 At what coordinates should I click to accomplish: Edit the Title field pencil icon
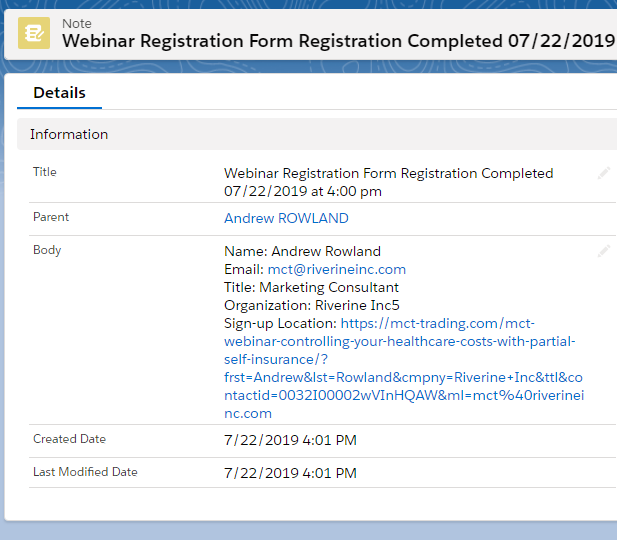click(604, 173)
